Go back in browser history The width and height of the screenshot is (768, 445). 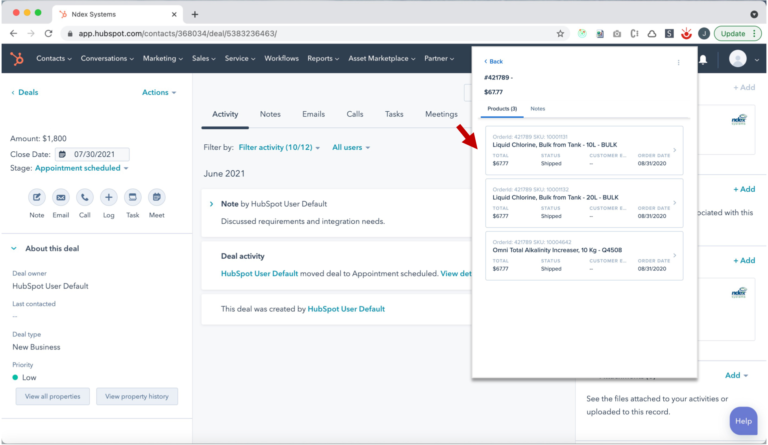(14, 34)
